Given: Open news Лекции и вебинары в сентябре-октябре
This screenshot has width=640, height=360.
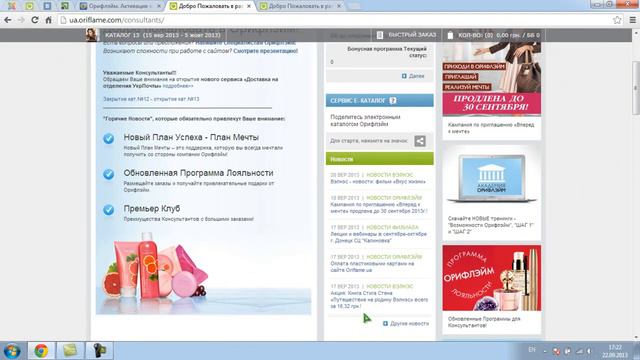Looking at the screenshot, I should coord(378,237).
